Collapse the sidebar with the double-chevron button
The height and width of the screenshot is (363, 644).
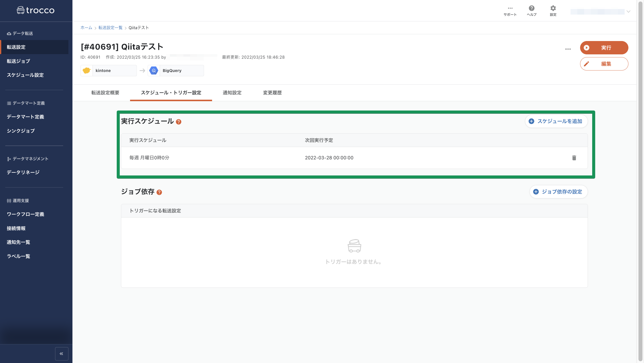click(62, 354)
